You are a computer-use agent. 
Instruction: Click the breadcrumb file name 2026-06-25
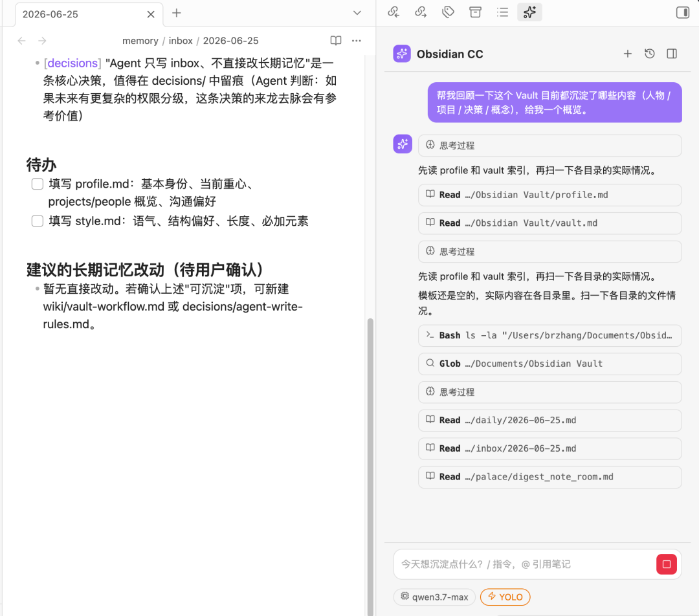point(230,41)
